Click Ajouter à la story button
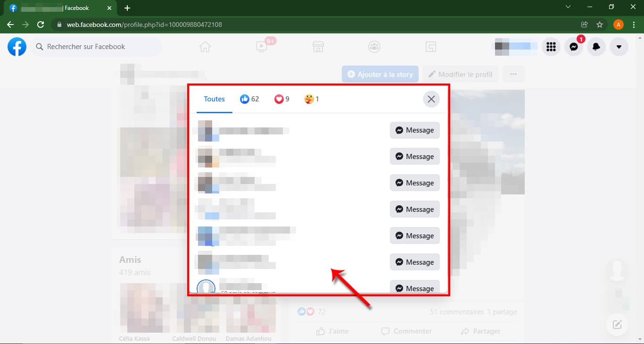 pos(380,74)
